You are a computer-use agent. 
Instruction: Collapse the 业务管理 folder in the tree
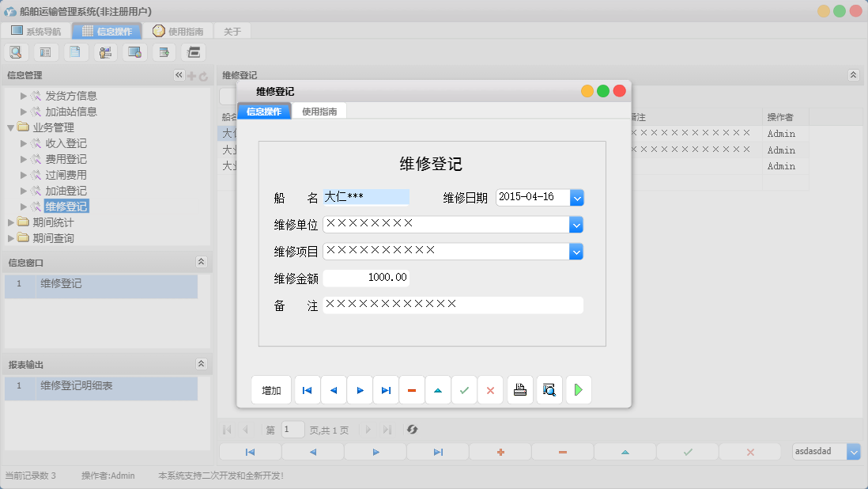coord(11,127)
